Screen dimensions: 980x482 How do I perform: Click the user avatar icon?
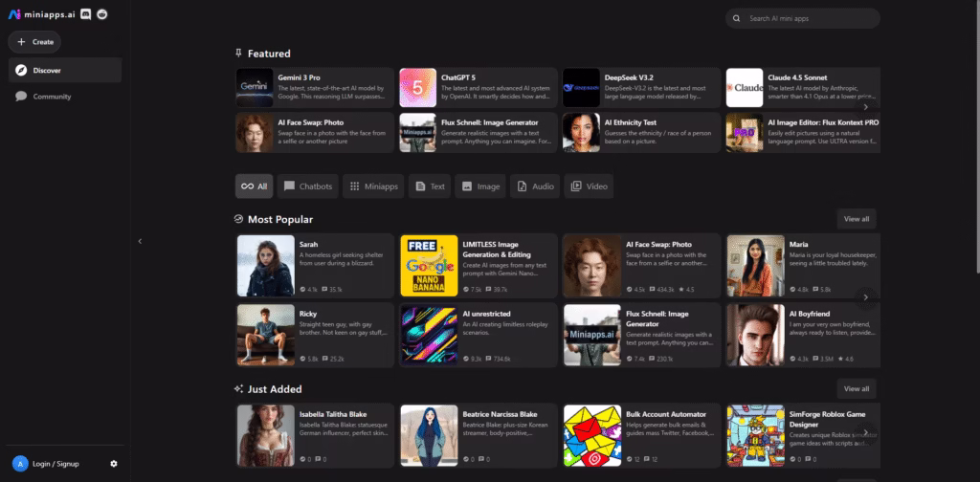pos(21,464)
